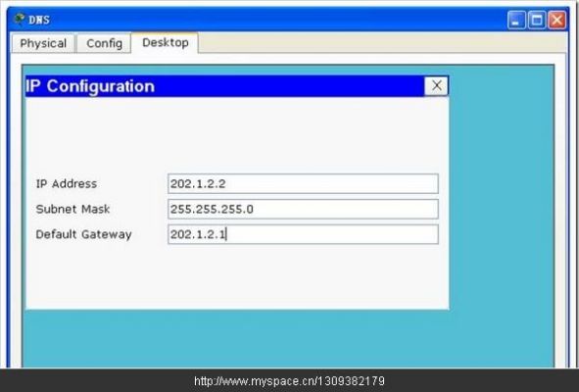Screen dimensions: 579x392
Task: Open the Config tab
Action: tap(104, 43)
